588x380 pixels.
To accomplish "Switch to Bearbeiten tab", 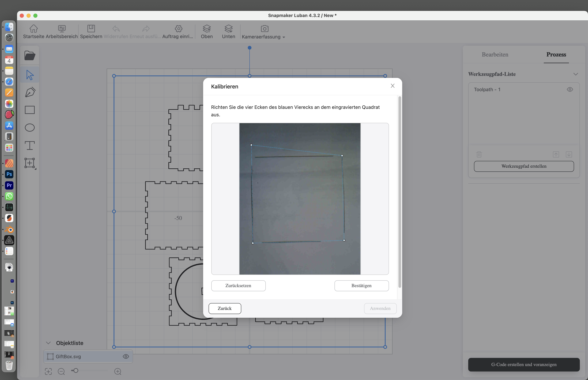I will 495,55.
